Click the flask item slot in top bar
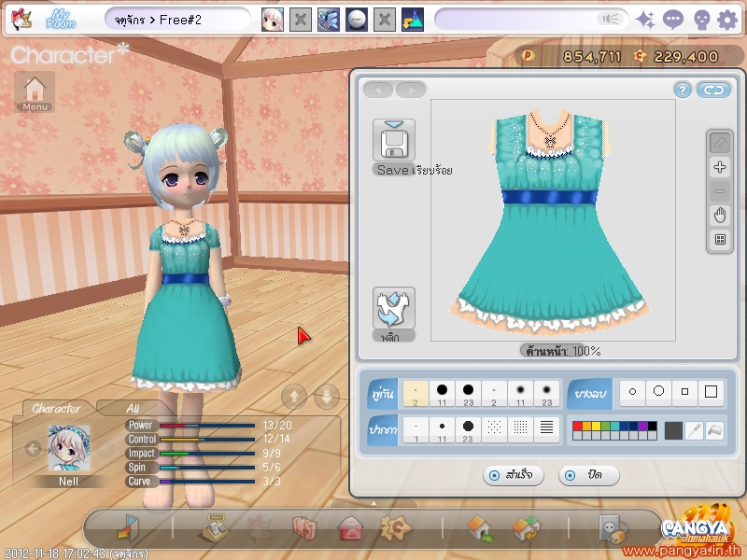Image resolution: width=747 pixels, height=560 pixels. [x=413, y=20]
